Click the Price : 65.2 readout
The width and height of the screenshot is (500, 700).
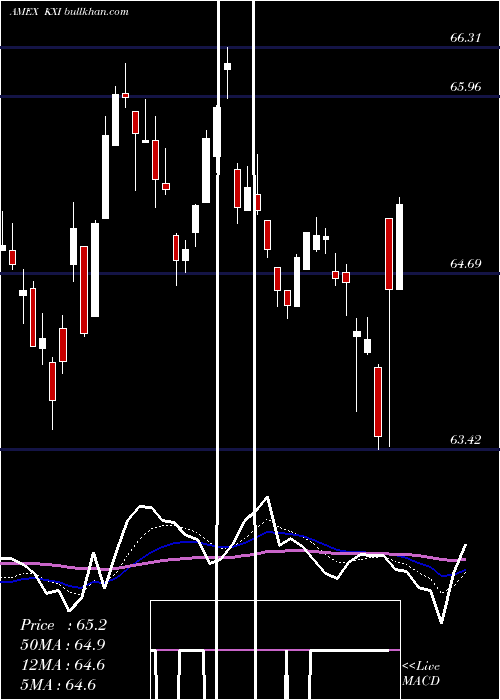(x=63, y=625)
